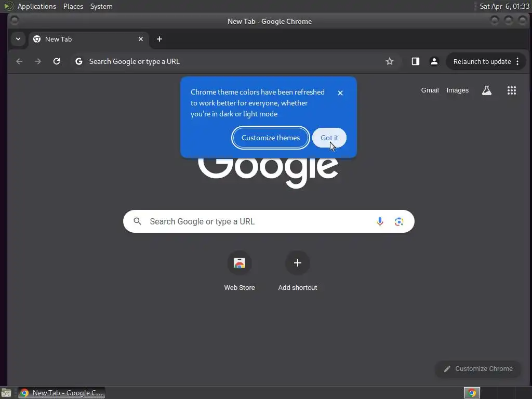Click the clock showing Sat Apr 6

504,6
